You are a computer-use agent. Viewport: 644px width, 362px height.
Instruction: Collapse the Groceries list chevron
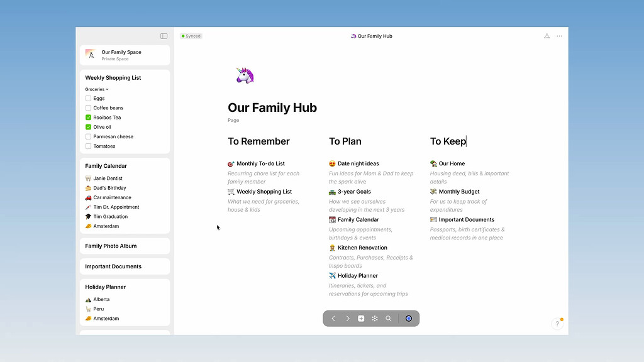108,89
